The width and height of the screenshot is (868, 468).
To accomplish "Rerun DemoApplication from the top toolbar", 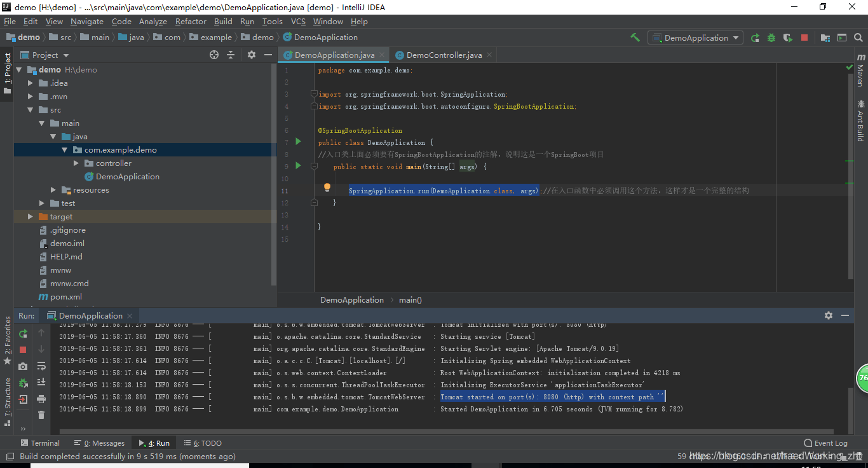I will click(x=755, y=38).
